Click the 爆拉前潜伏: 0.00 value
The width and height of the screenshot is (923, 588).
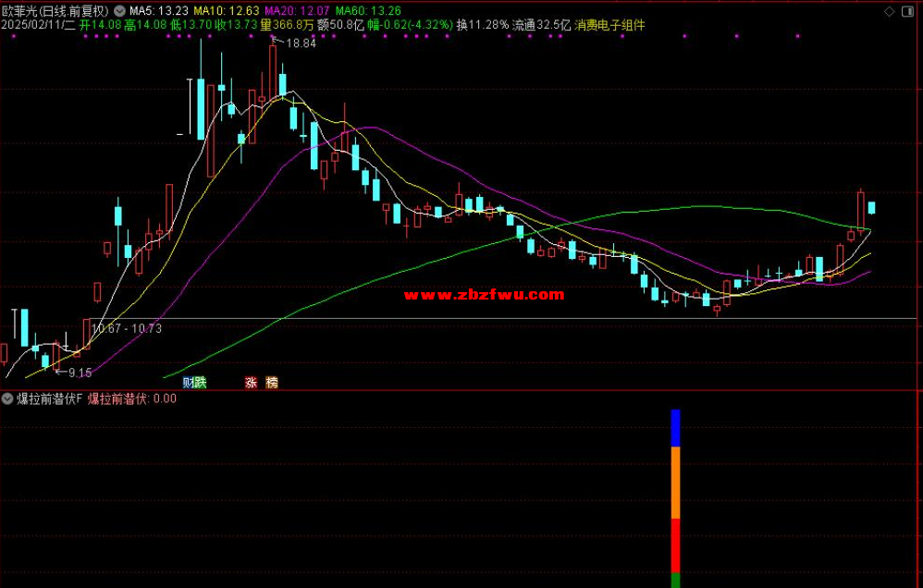click(x=132, y=398)
